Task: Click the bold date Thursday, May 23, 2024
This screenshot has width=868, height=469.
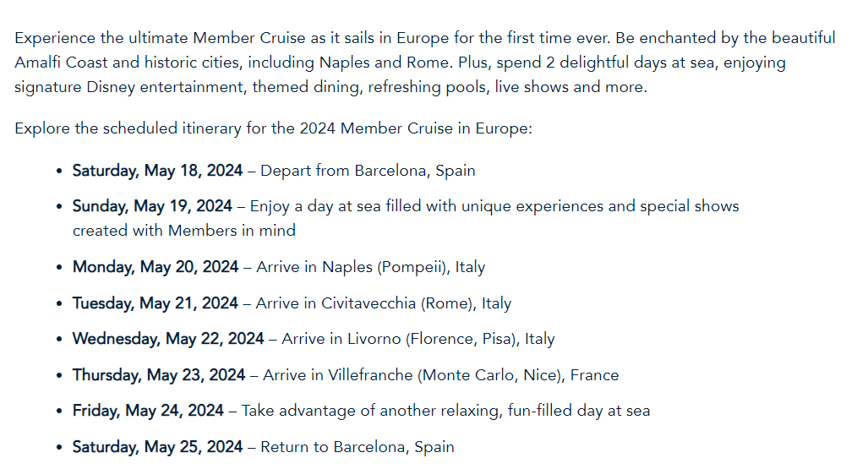Action: [159, 374]
